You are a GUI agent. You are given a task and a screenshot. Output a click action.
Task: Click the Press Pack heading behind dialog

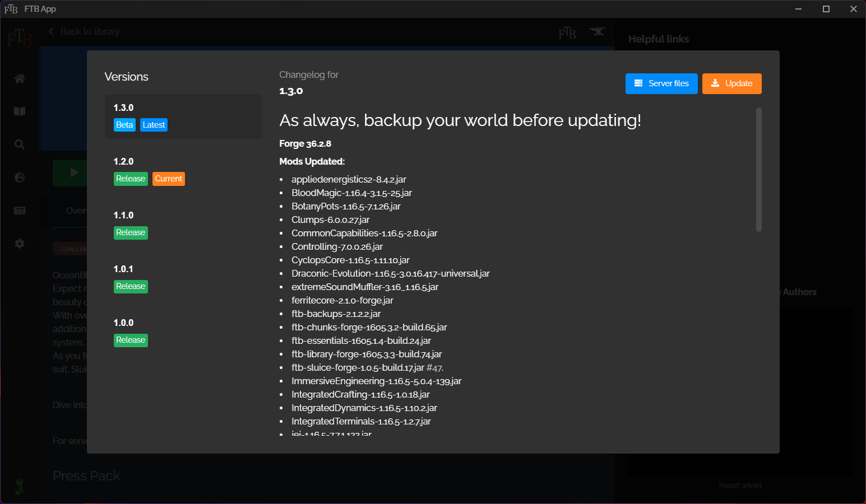tap(86, 476)
